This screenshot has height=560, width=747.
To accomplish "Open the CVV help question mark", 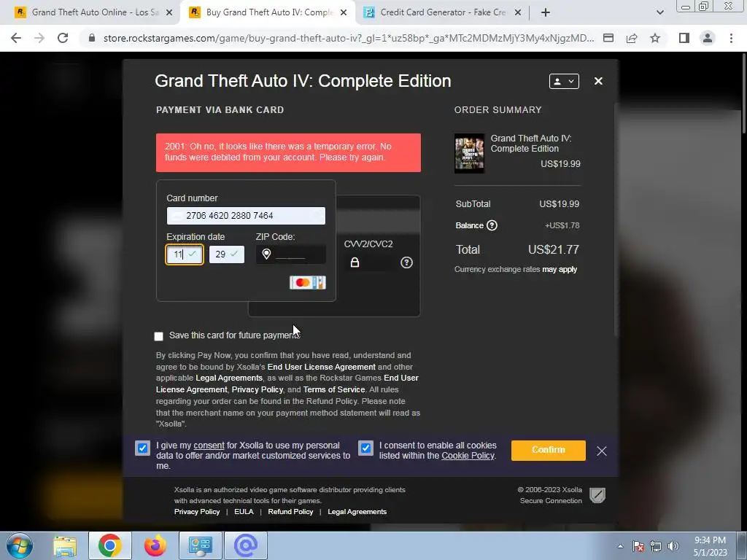I will (x=406, y=262).
